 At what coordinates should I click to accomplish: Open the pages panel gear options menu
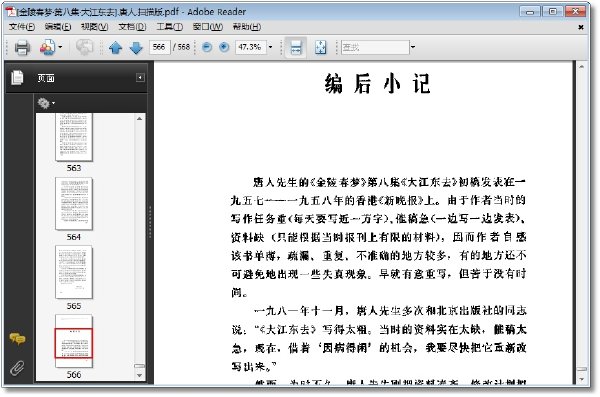tap(46, 103)
